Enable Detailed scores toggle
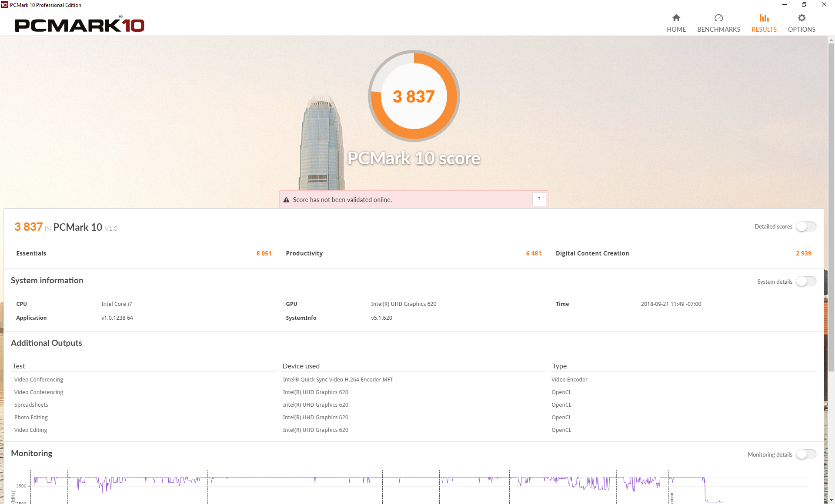The image size is (835, 504). point(806,227)
